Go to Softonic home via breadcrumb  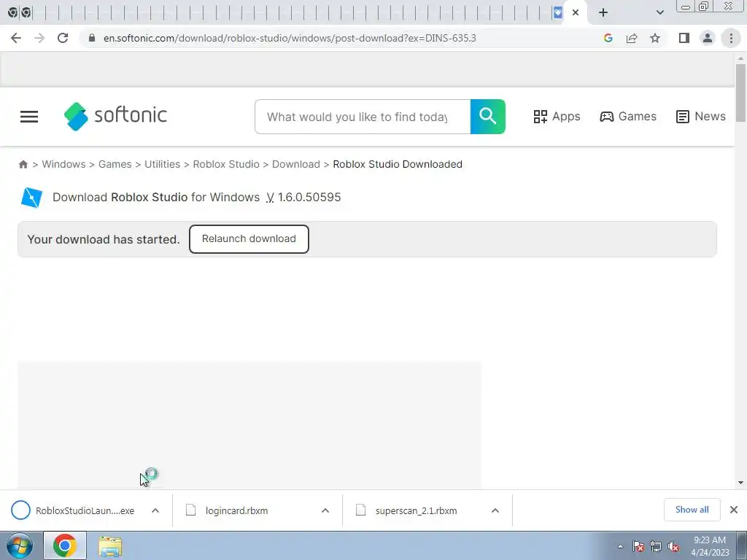coord(23,164)
